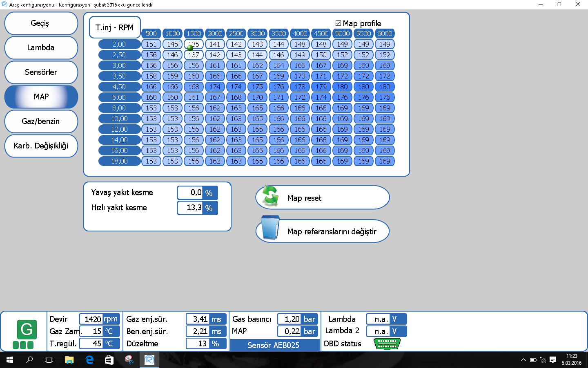Click the Sensör AEB025 button

coord(274,345)
